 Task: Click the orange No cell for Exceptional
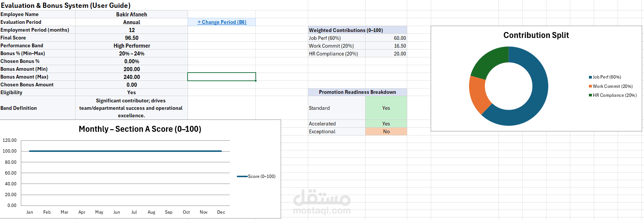[x=386, y=131]
